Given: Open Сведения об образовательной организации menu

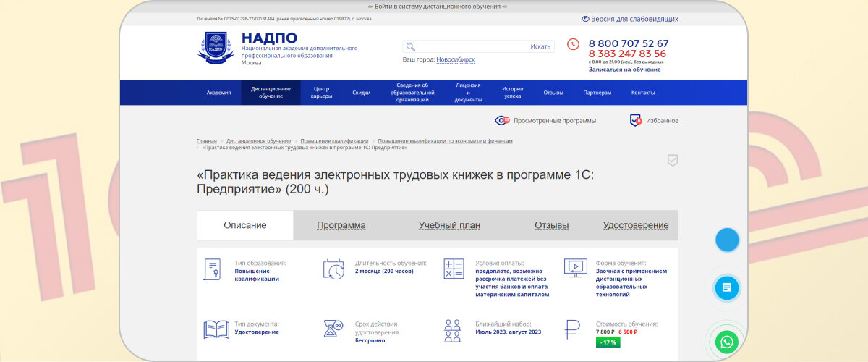Looking at the screenshot, I should [412, 93].
